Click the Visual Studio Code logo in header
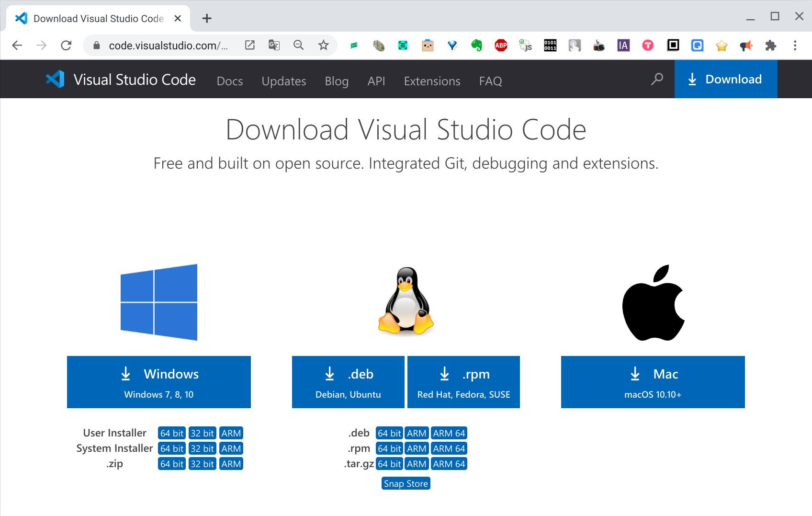The height and width of the screenshot is (516, 812). tap(55, 80)
